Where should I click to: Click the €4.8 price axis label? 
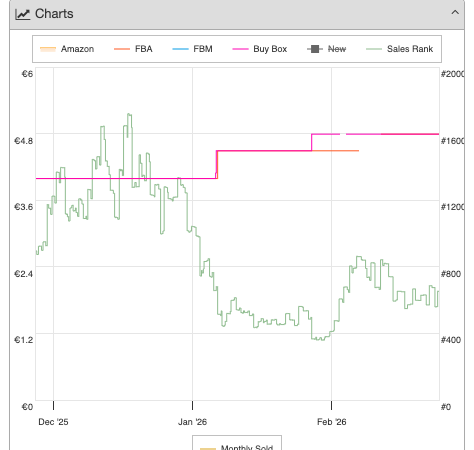pyautogui.click(x=23, y=141)
